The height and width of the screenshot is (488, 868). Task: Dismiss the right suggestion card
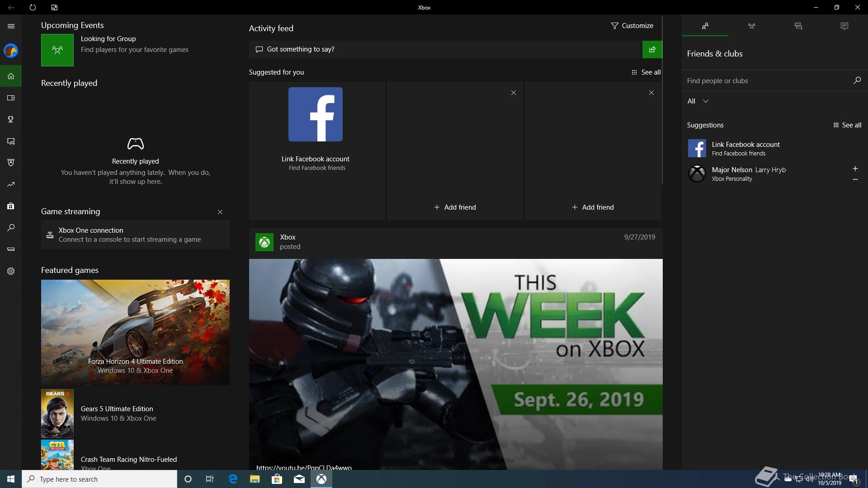point(651,93)
